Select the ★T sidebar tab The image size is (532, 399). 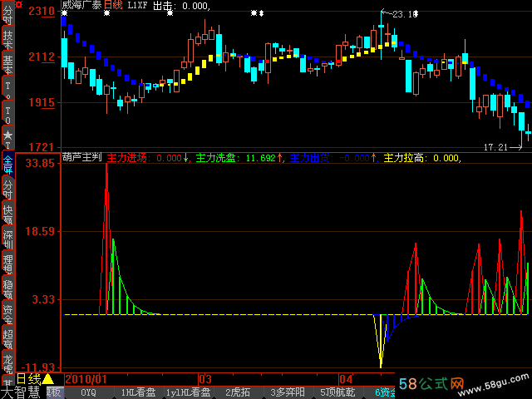point(7,140)
